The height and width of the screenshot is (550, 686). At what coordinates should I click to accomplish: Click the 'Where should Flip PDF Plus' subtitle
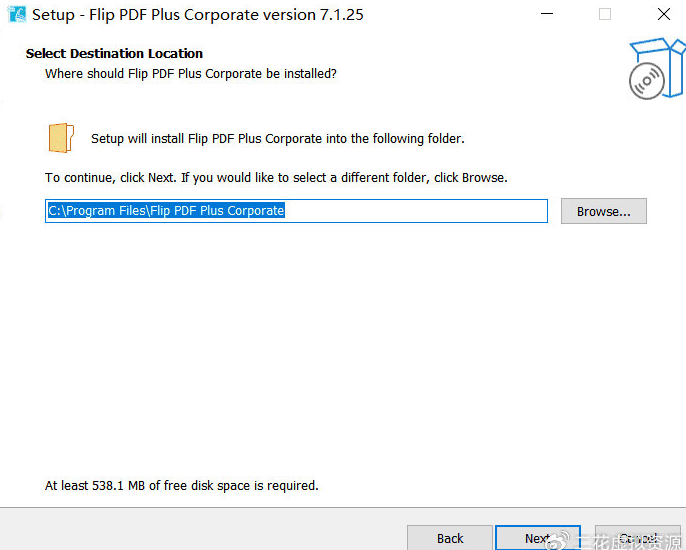190,74
